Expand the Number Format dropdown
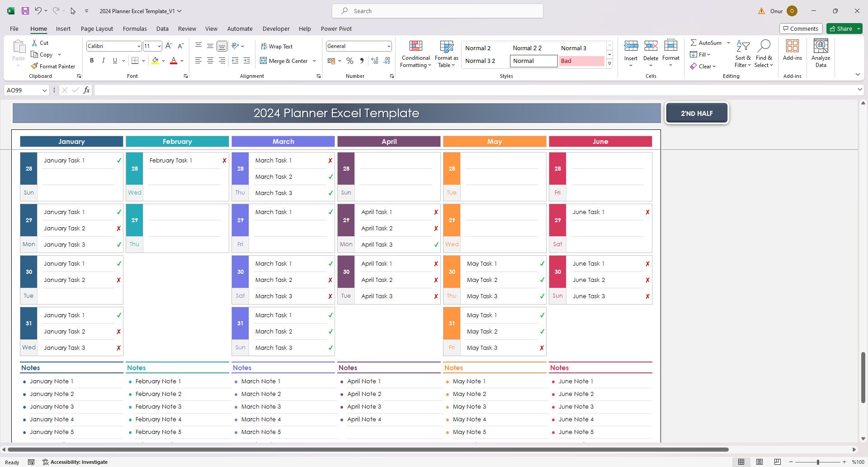The width and height of the screenshot is (868, 467). pos(389,46)
